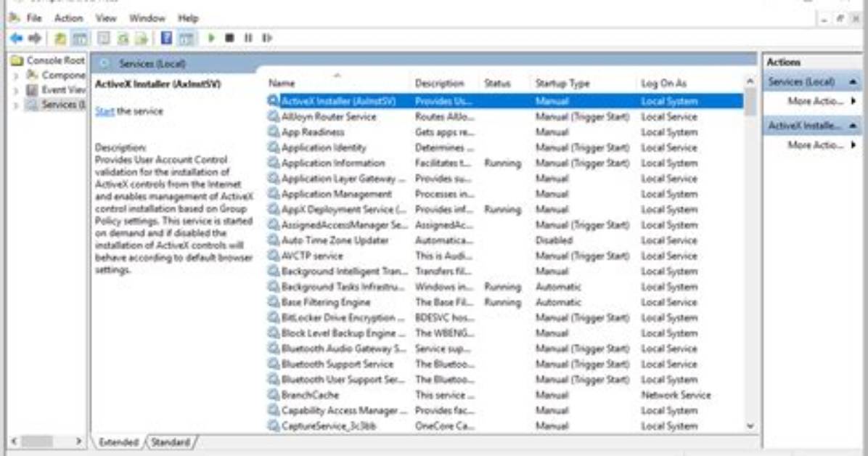Open the Action menu
This screenshot has width=868, height=456.
click(x=68, y=18)
